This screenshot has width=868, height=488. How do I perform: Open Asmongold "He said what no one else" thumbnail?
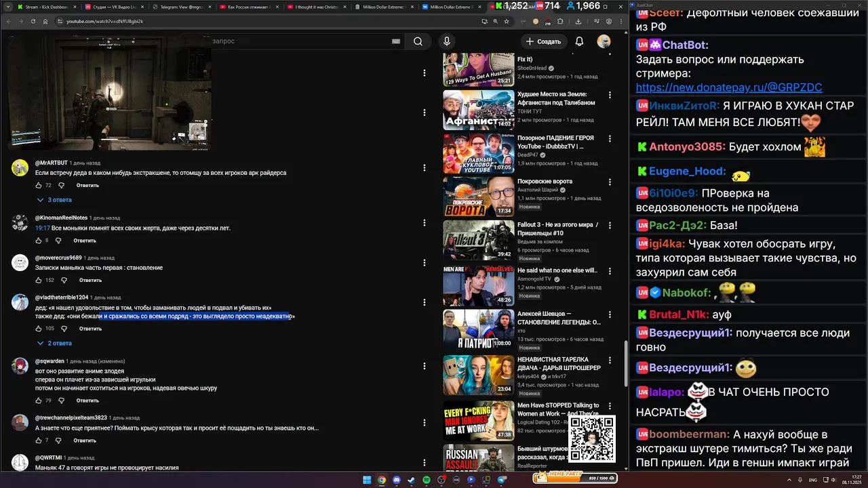pos(478,285)
